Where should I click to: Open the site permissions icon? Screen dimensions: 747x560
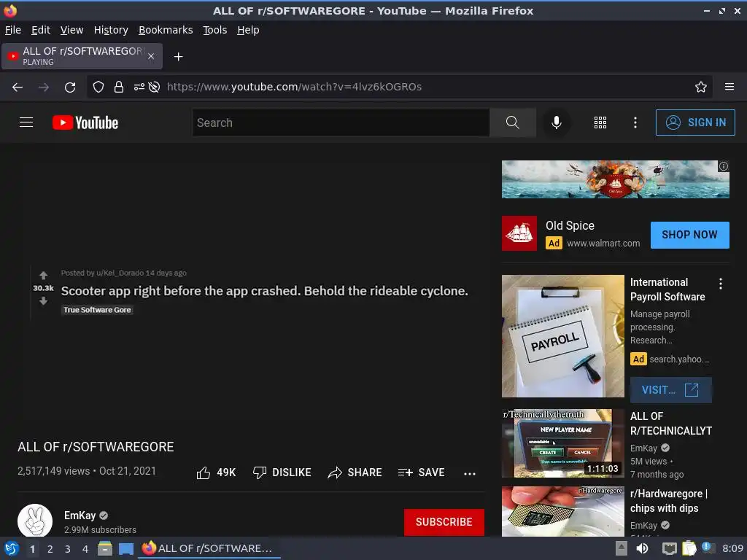(x=139, y=87)
